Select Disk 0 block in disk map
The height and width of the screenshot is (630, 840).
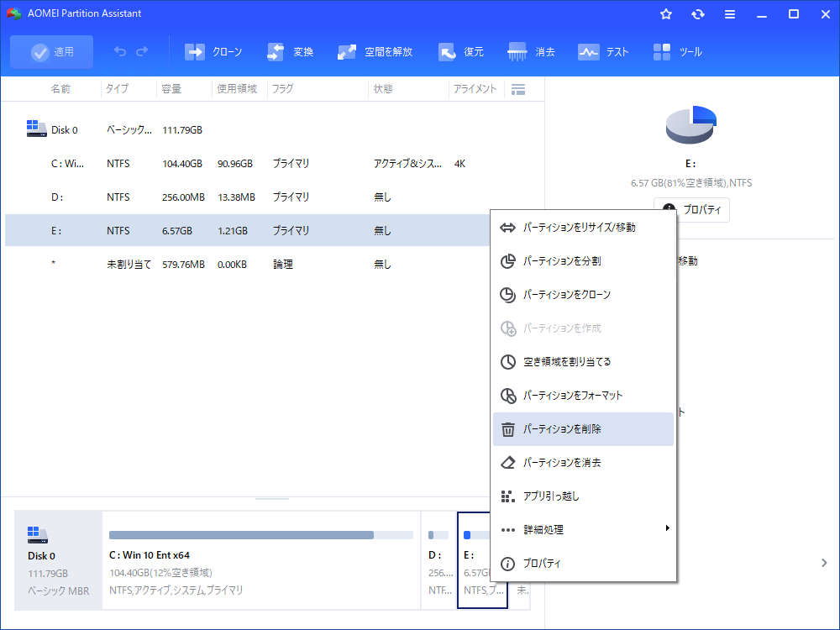(59, 560)
